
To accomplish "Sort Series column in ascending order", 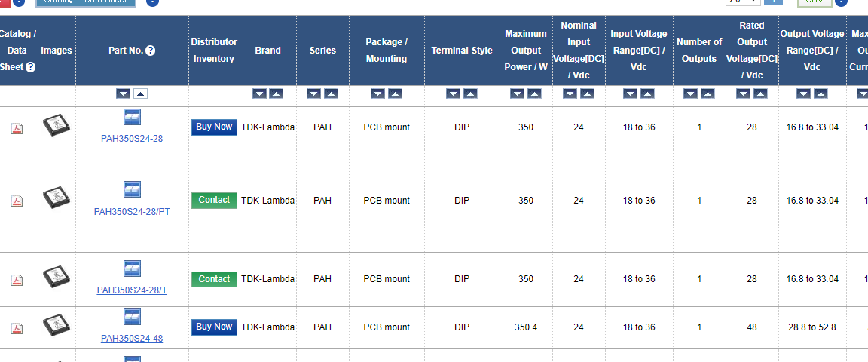I will click(331, 94).
